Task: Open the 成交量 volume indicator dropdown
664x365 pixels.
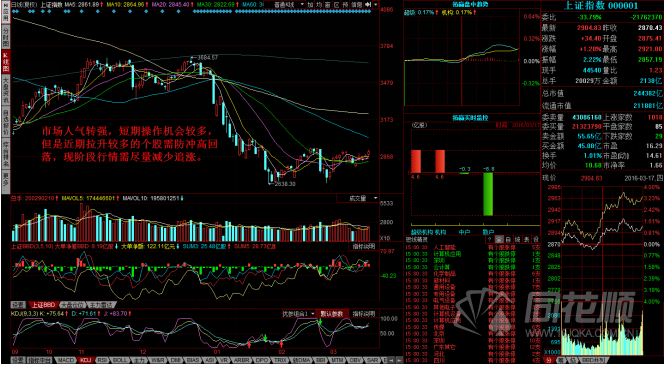Action: [358, 198]
